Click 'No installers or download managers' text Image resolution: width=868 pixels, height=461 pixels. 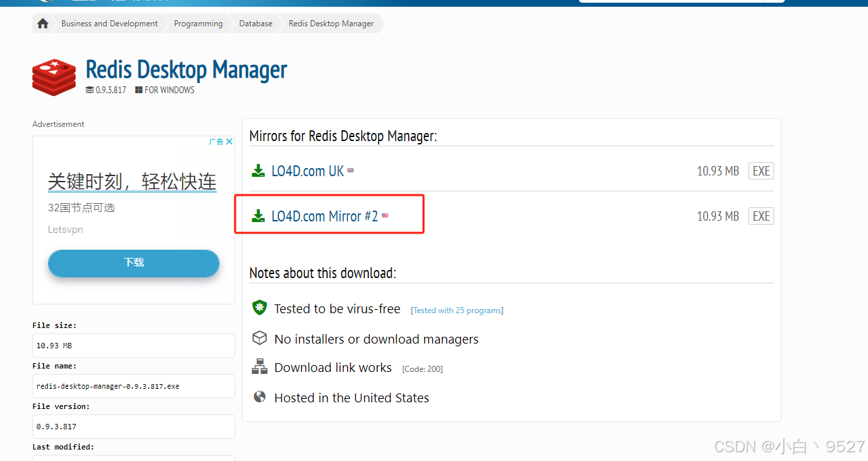[x=376, y=339]
